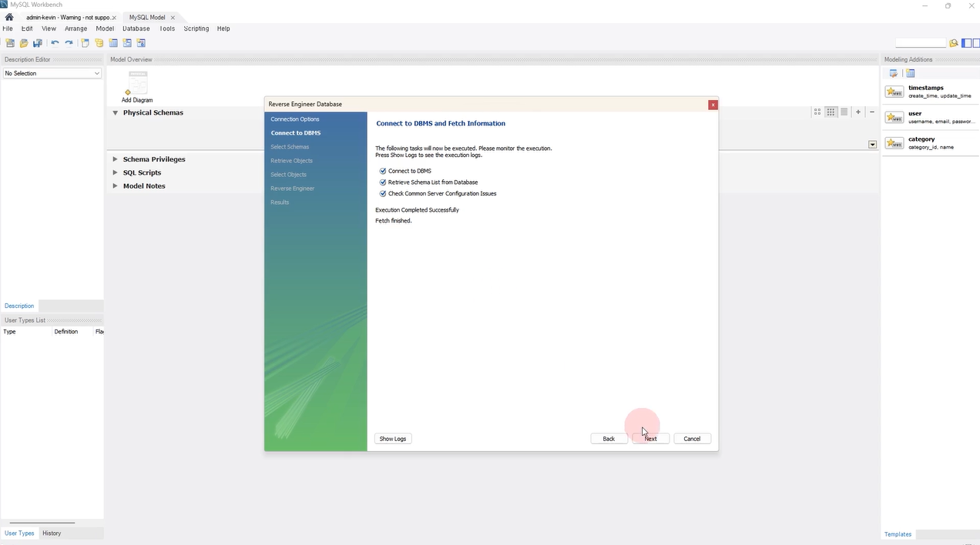Select the user template icon

coord(894,117)
